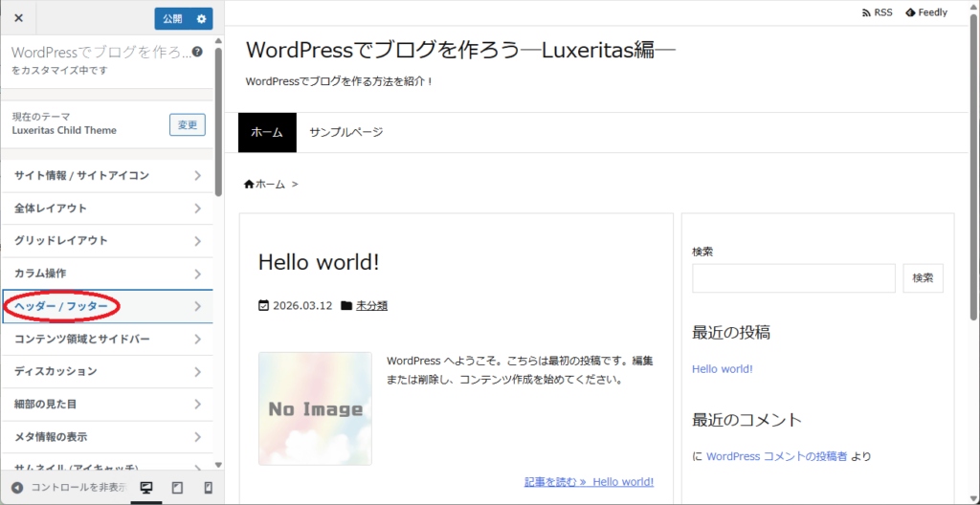Click the 検索 search button
The width and height of the screenshot is (980, 505).
point(924,278)
